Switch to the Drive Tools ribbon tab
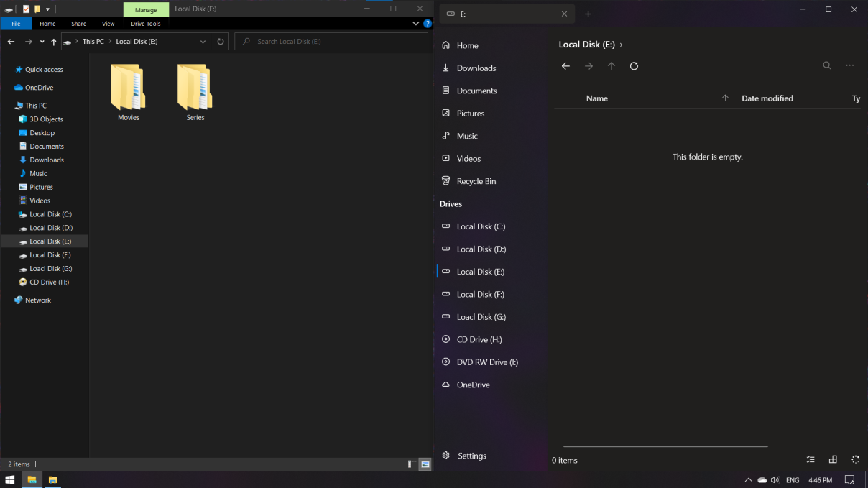This screenshot has height=488, width=868. tap(146, 23)
